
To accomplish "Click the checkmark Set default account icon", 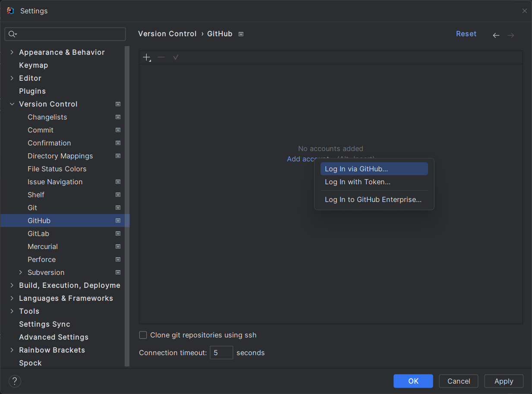I will tap(176, 57).
